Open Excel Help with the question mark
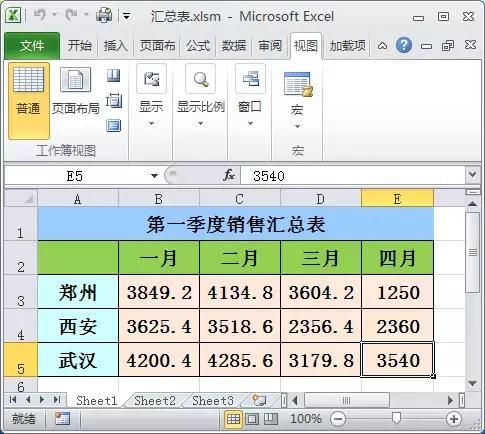 click(x=404, y=45)
